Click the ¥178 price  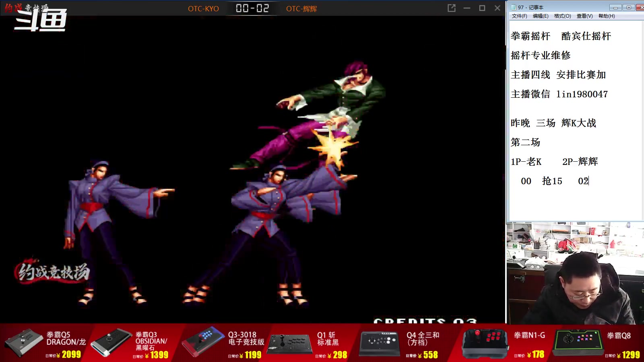535,354
